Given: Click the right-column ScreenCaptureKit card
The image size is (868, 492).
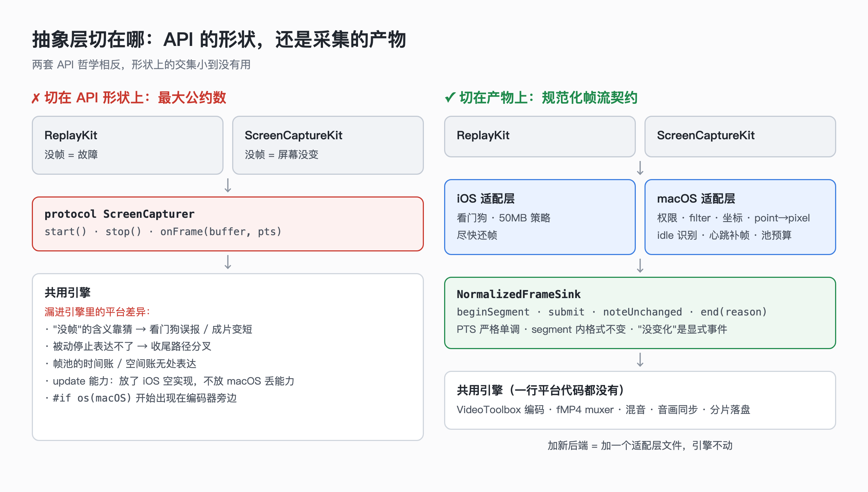Looking at the screenshot, I should click(x=740, y=136).
